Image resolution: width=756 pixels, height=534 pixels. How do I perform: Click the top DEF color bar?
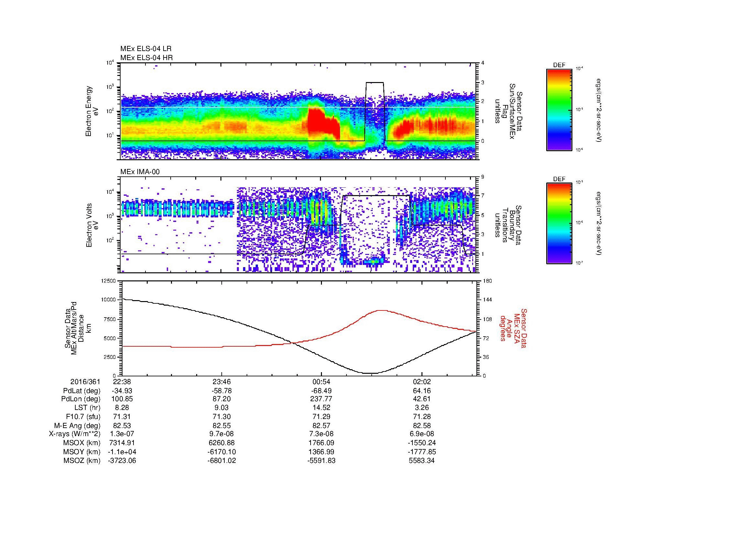pyautogui.click(x=559, y=110)
